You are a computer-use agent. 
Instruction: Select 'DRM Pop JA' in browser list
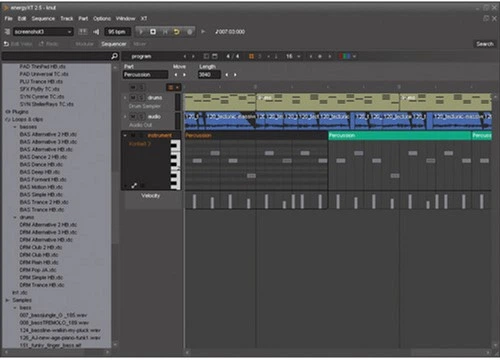[38, 270]
